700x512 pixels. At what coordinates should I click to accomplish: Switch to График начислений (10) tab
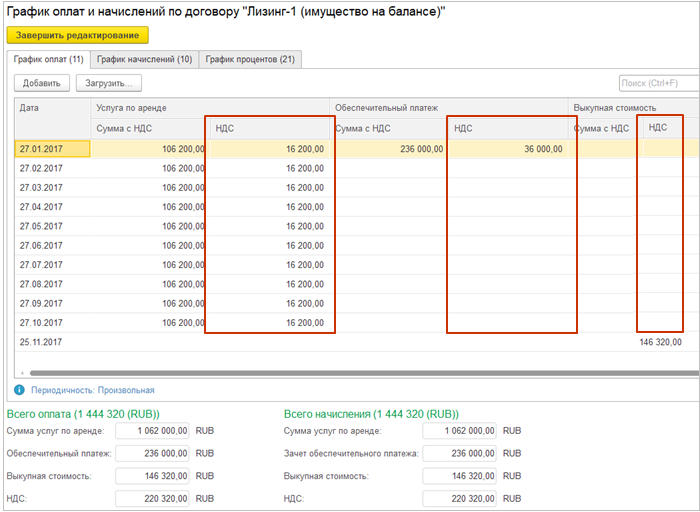click(145, 60)
